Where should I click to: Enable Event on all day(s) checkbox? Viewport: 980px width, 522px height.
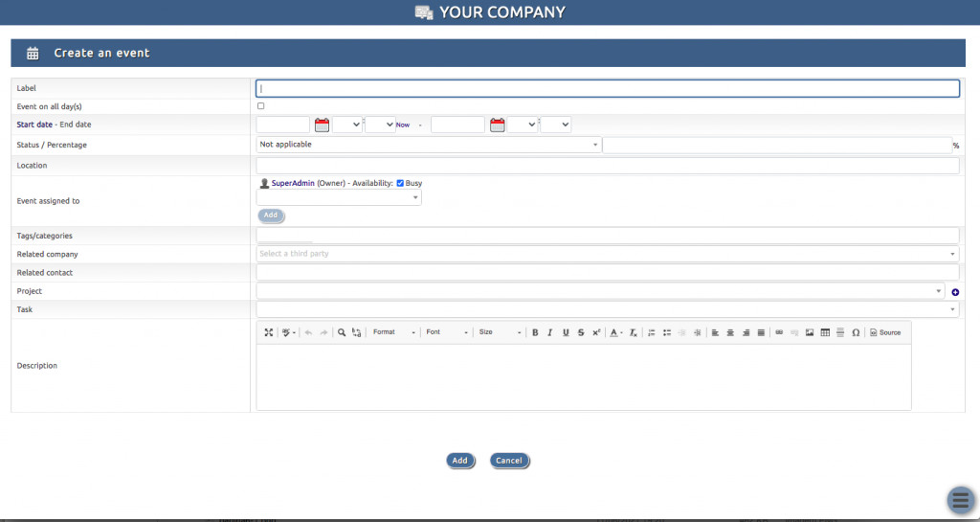260,106
